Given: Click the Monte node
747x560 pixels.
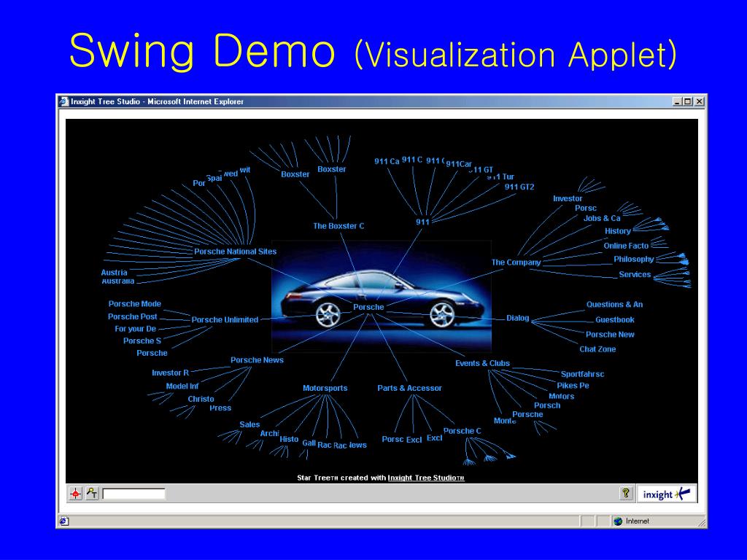Looking at the screenshot, I should (505, 421).
